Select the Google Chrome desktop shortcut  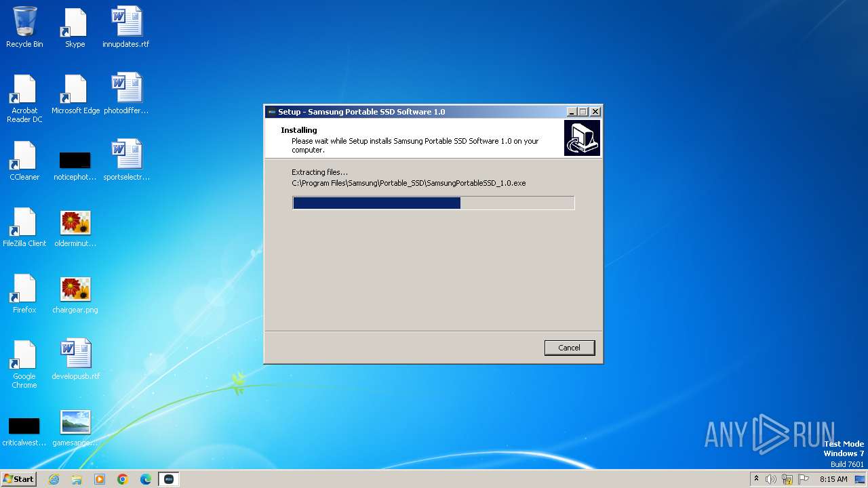[24, 365]
